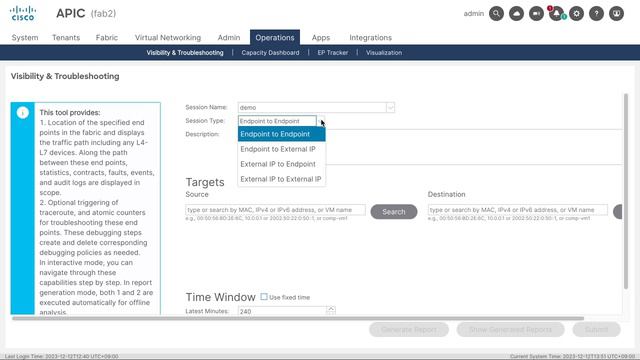Click the horizontal scrollbar at bottom
The height and width of the screenshot is (360, 640).
298,318
